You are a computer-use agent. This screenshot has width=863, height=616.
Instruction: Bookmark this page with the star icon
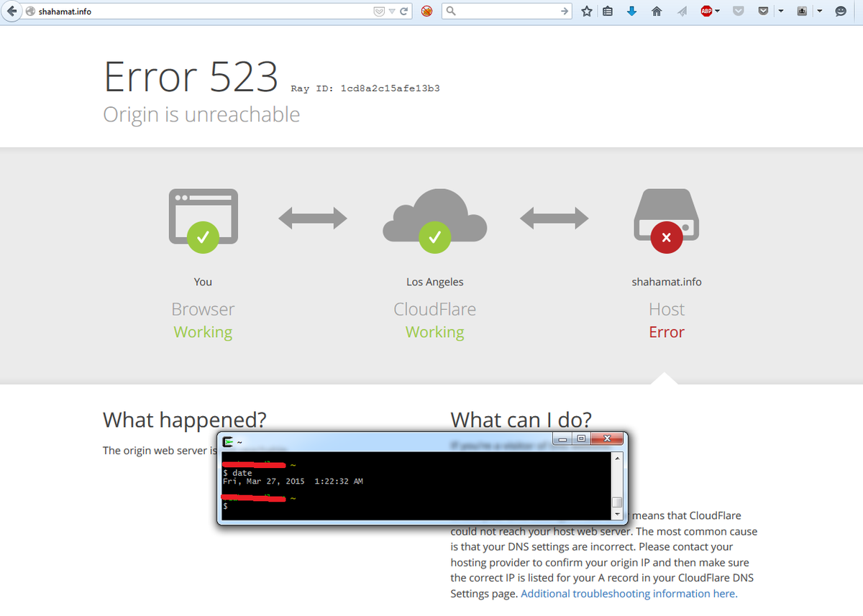pos(587,12)
